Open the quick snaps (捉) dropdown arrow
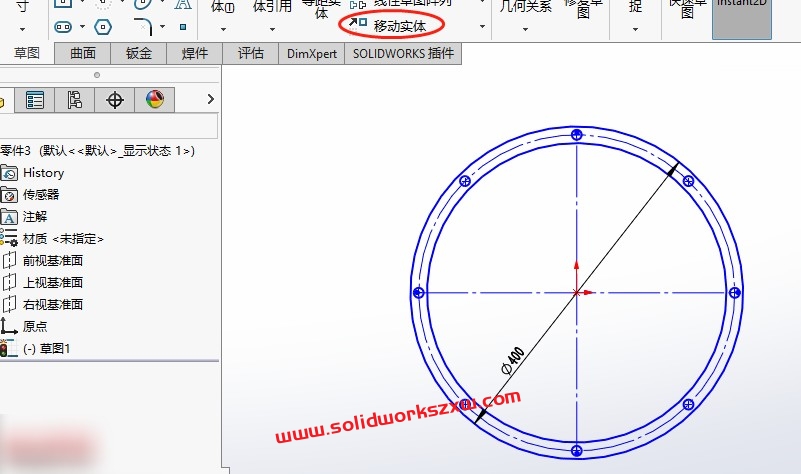801x474 pixels. (x=635, y=30)
